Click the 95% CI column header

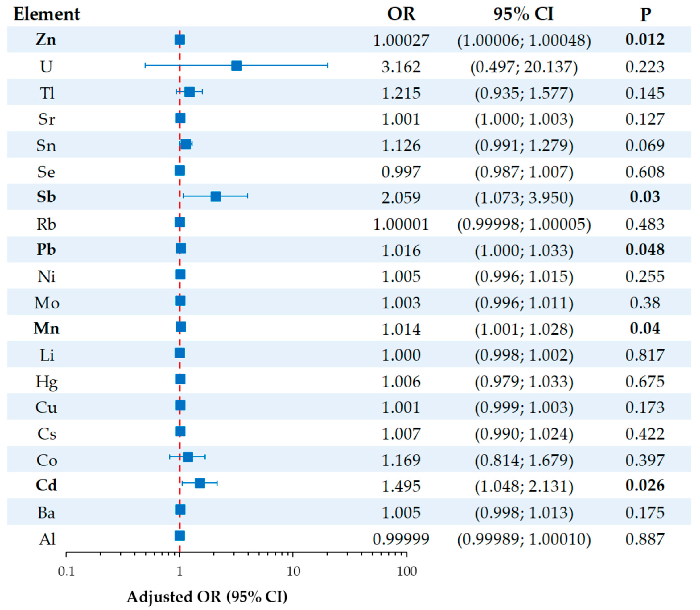pyautogui.click(x=523, y=14)
